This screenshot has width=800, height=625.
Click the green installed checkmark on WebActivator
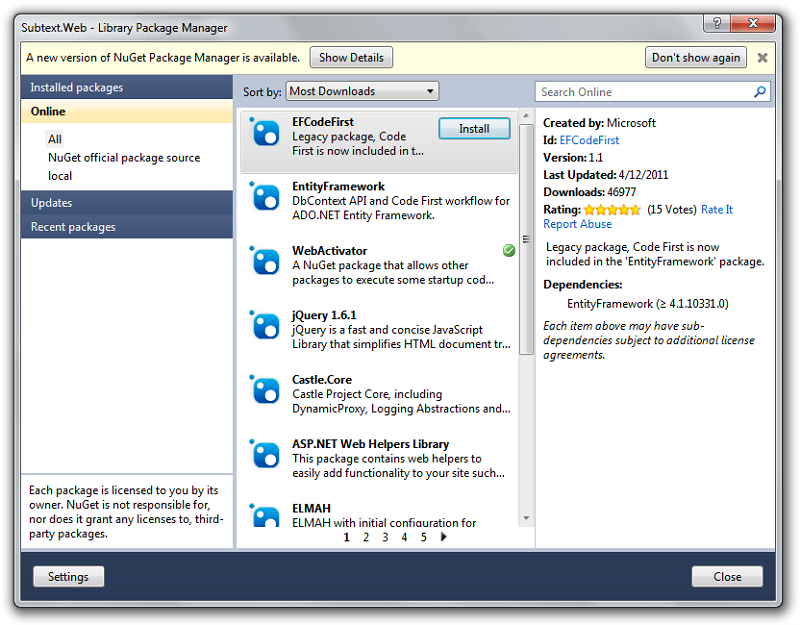pyautogui.click(x=509, y=250)
